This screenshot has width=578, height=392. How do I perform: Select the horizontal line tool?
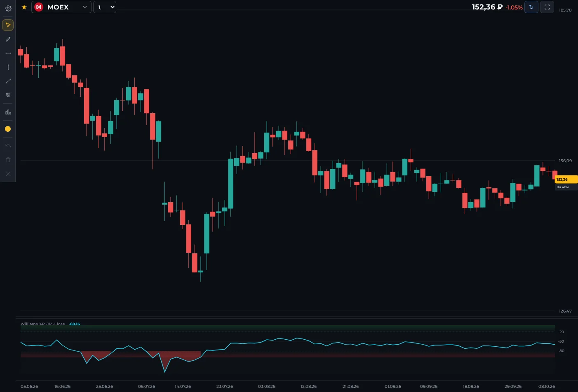(x=8, y=53)
